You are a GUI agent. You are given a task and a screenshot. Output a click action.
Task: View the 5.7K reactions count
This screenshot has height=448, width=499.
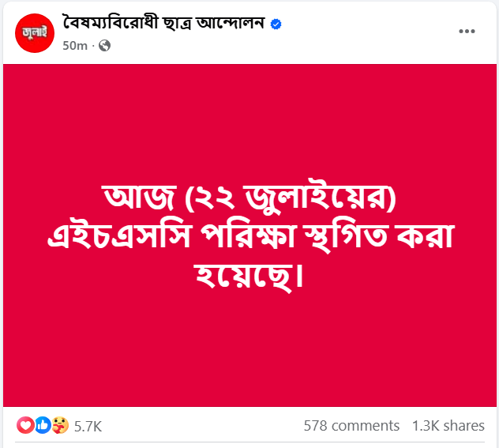[88, 427]
